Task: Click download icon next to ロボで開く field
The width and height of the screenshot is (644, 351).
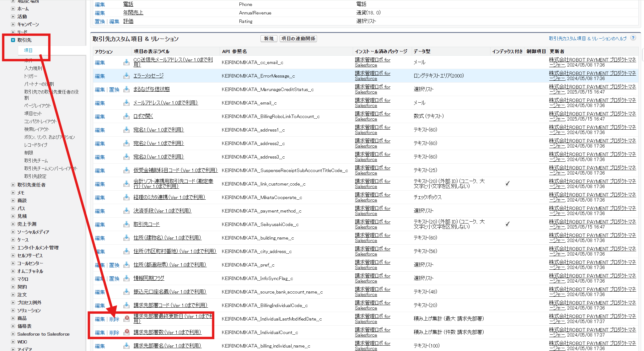Action: [x=126, y=116]
